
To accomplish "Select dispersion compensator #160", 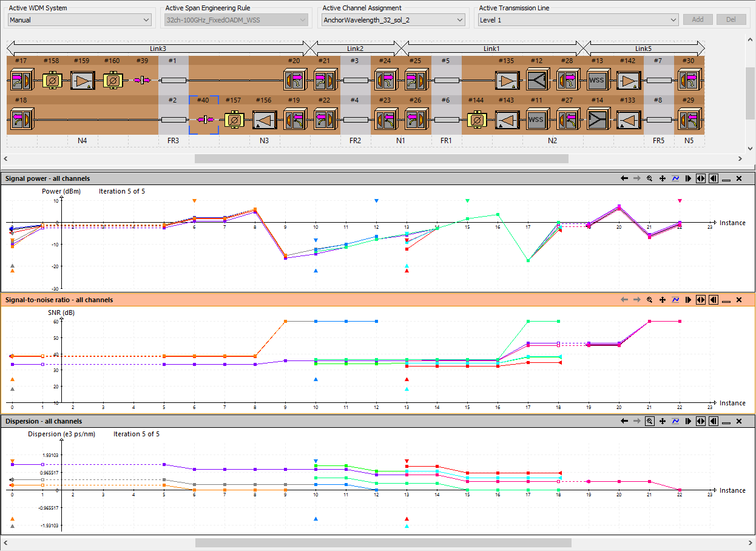I will 113,80.
